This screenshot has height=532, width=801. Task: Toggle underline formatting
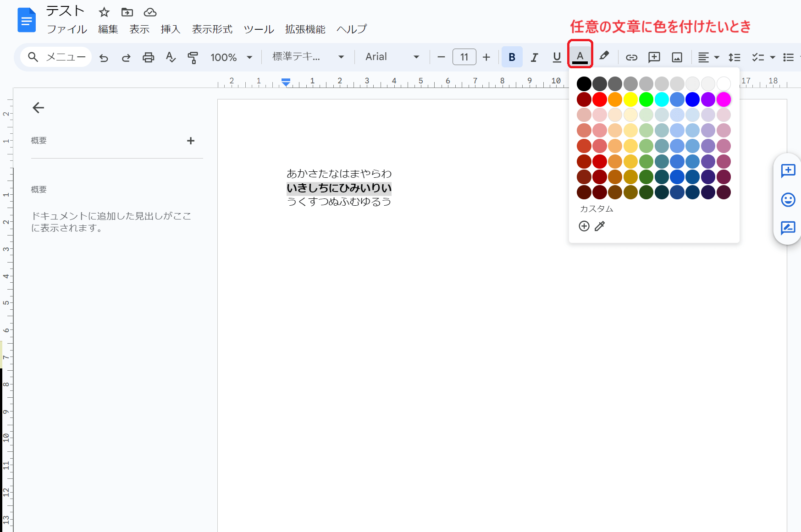coord(557,57)
